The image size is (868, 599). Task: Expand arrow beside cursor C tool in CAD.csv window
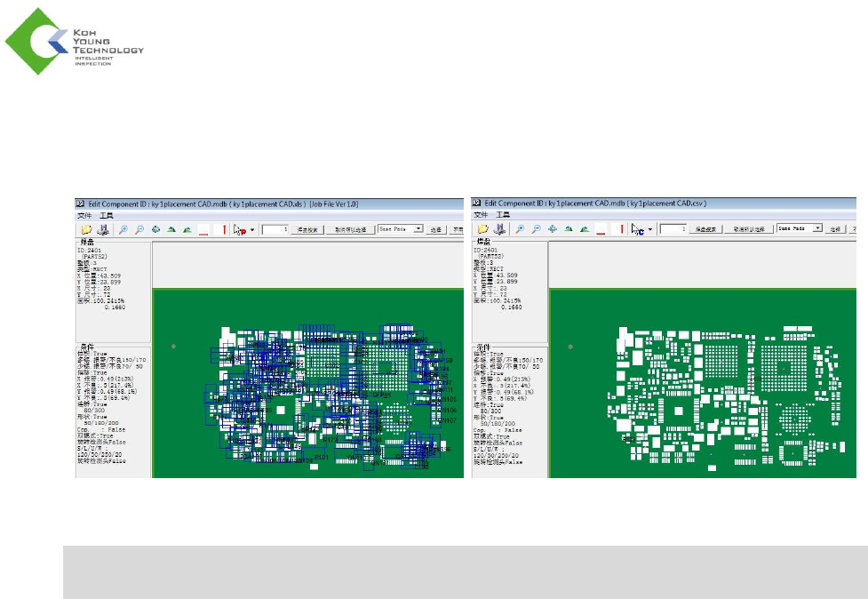click(x=650, y=229)
